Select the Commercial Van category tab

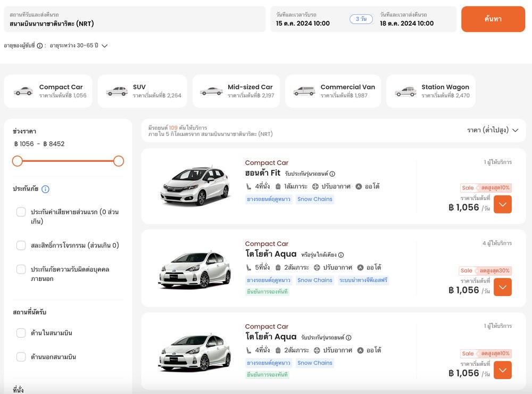click(333, 91)
